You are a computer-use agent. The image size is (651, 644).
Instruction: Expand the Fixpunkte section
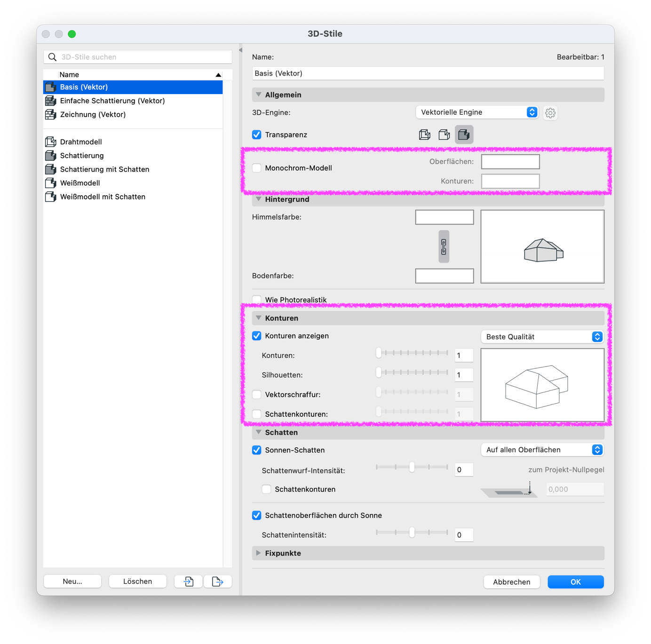click(x=259, y=553)
